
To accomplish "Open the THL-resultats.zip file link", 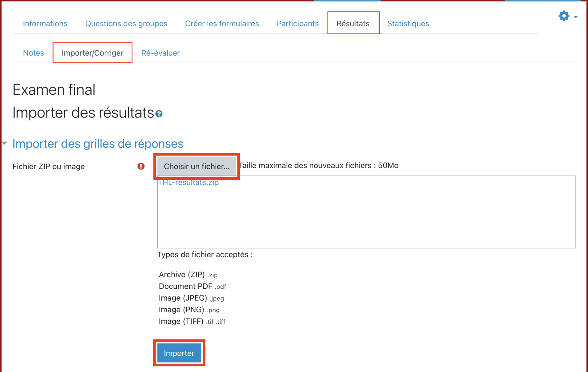I will pos(188,183).
